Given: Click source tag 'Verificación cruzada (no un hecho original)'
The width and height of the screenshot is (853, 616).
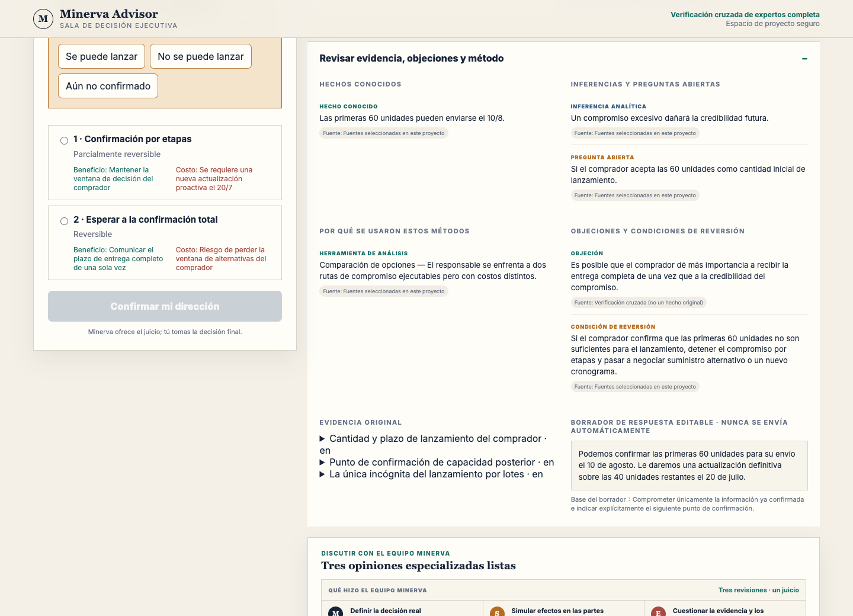Looking at the screenshot, I should tap(639, 303).
